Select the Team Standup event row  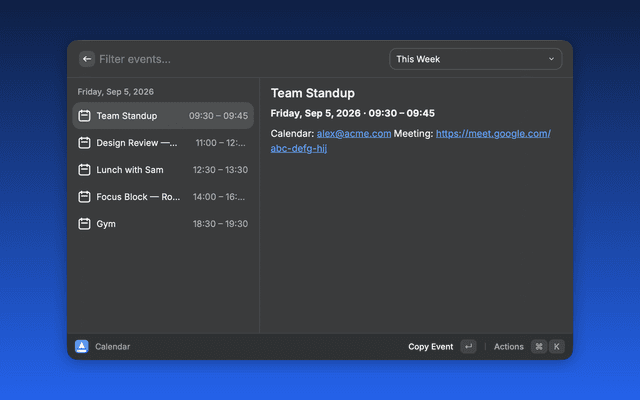[x=163, y=116]
